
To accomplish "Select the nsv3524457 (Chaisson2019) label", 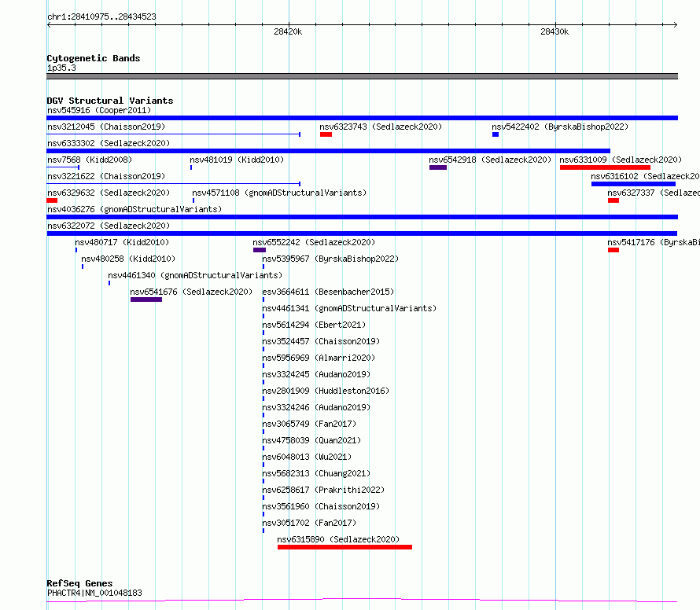I will click(321, 341).
